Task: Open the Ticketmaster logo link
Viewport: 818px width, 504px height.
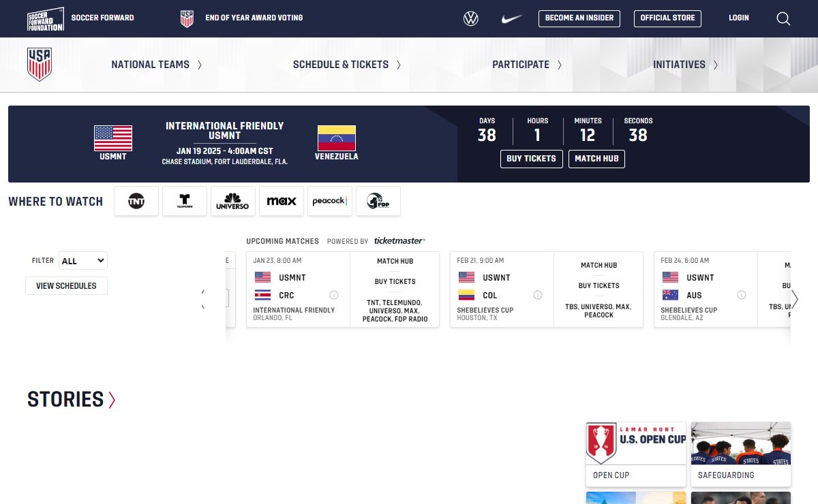Action: point(399,240)
